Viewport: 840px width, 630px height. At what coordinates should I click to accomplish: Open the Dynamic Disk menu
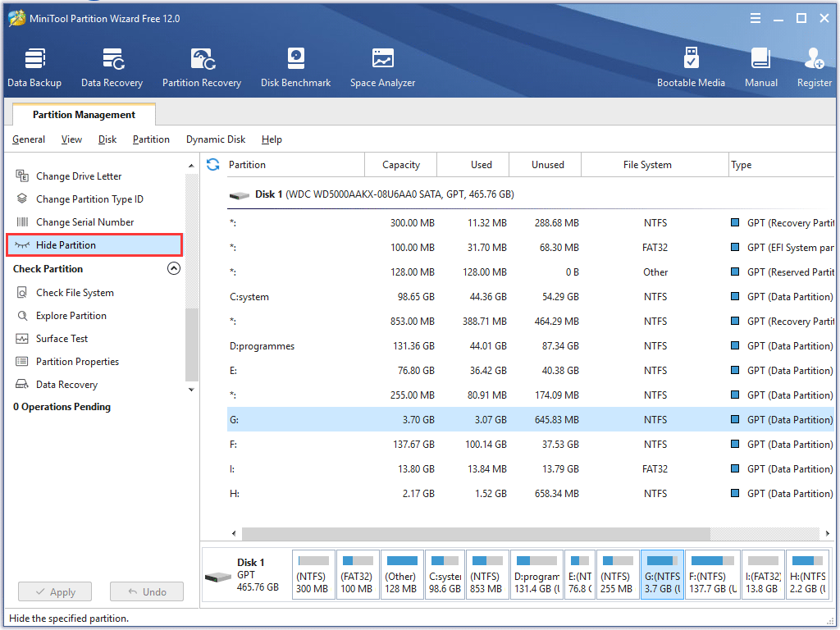(216, 139)
